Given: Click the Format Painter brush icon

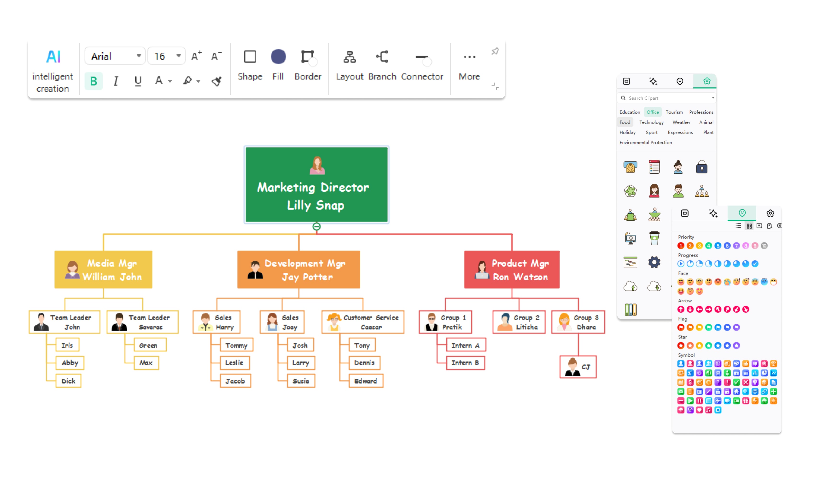Looking at the screenshot, I should coord(216,81).
